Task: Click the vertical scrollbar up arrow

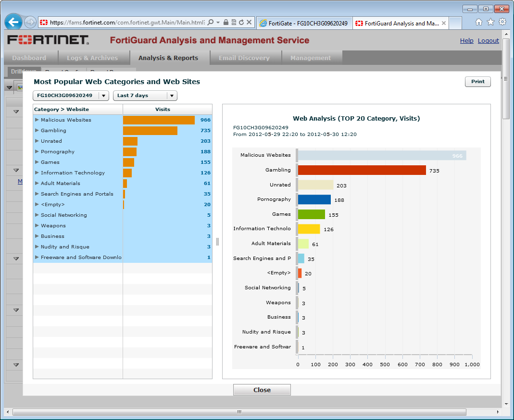Action: 506,34
